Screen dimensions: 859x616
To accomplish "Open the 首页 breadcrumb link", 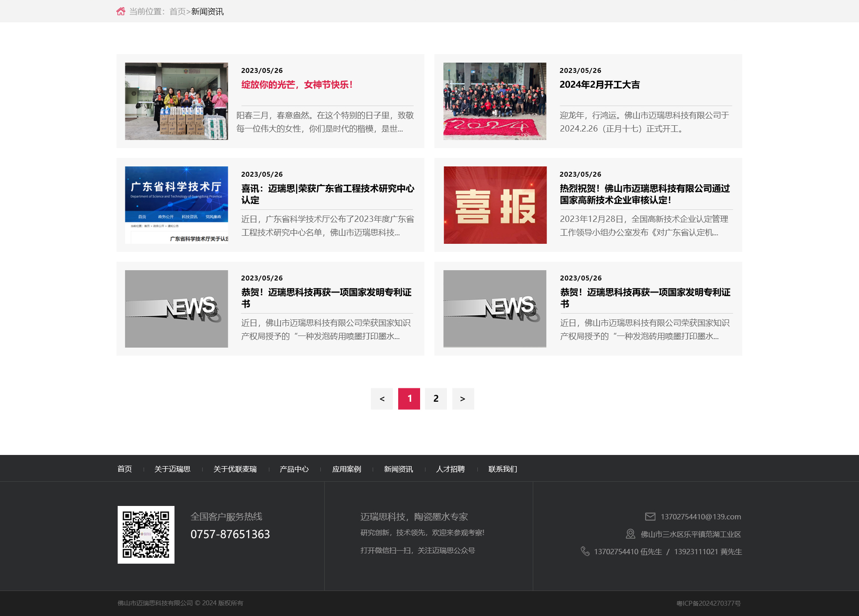I will click(x=177, y=12).
